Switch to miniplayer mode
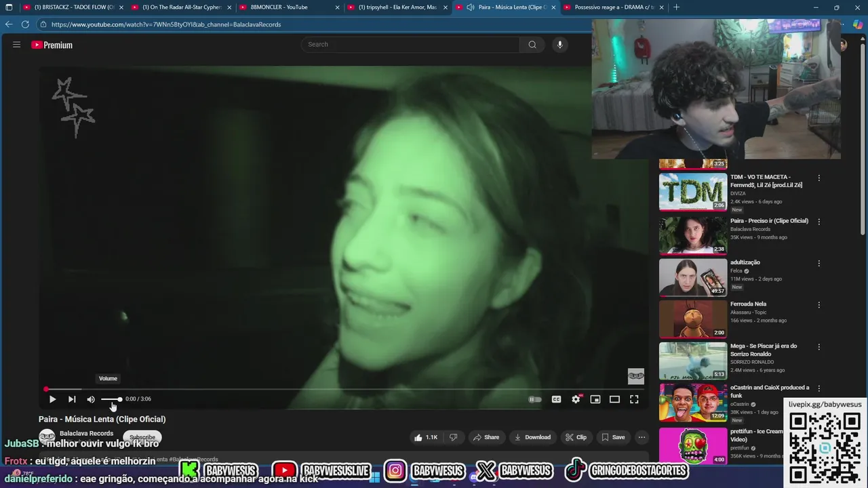 (595, 399)
